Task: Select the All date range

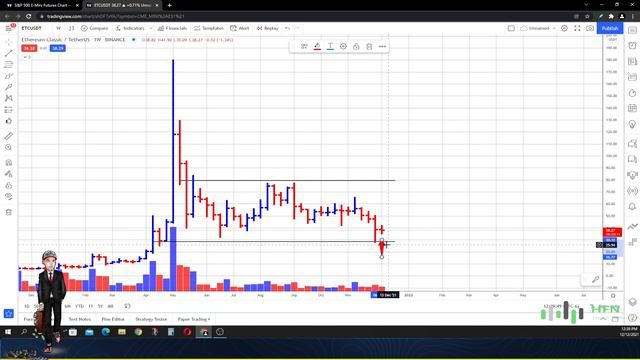Action: pyautogui.click(x=110, y=306)
